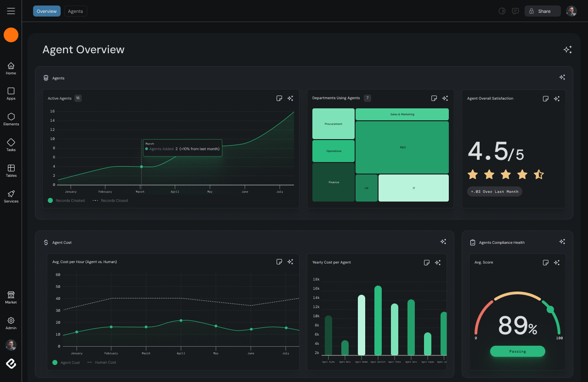The width and height of the screenshot is (588, 382).
Task: Click the Avg. Cost per Hour sparkle icon
Action: (290, 262)
